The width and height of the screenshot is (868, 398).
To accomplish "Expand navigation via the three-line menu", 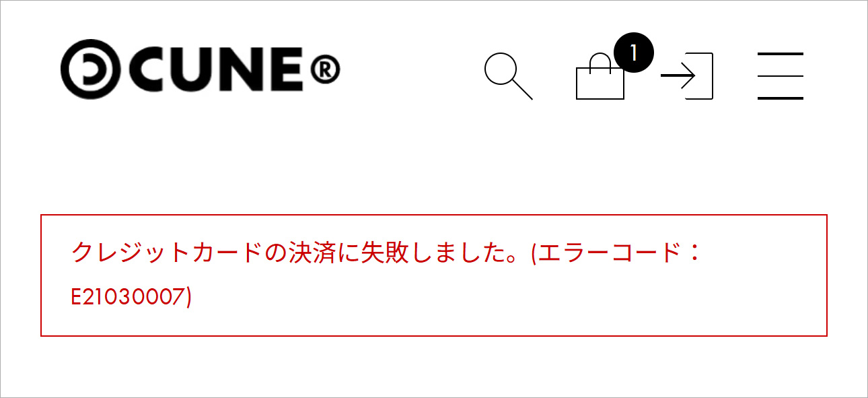I will pos(781,76).
